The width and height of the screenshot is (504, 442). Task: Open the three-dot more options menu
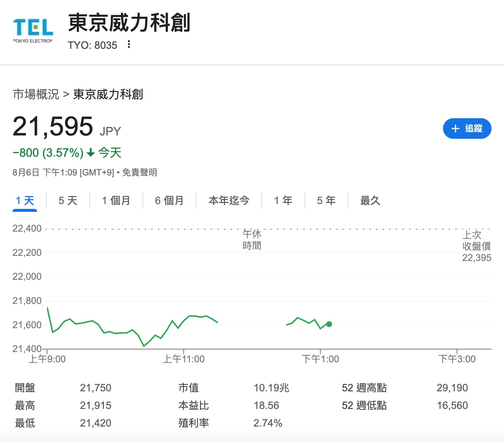click(x=129, y=44)
